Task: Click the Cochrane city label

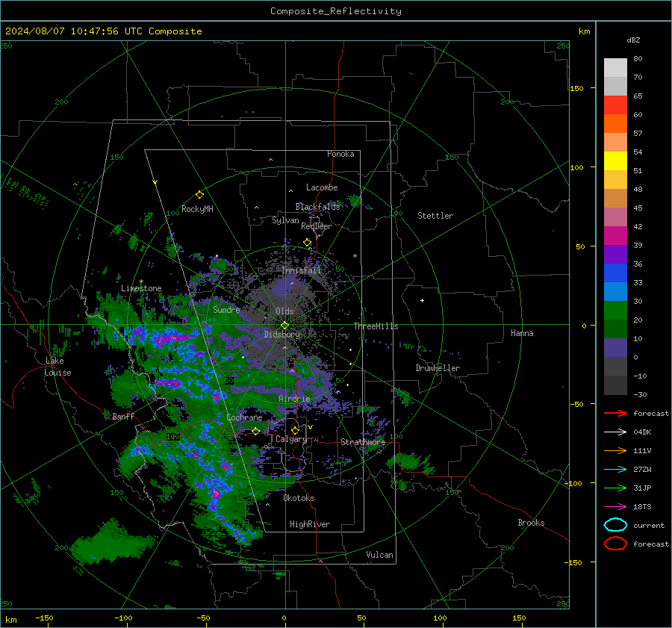Action: [x=244, y=417]
